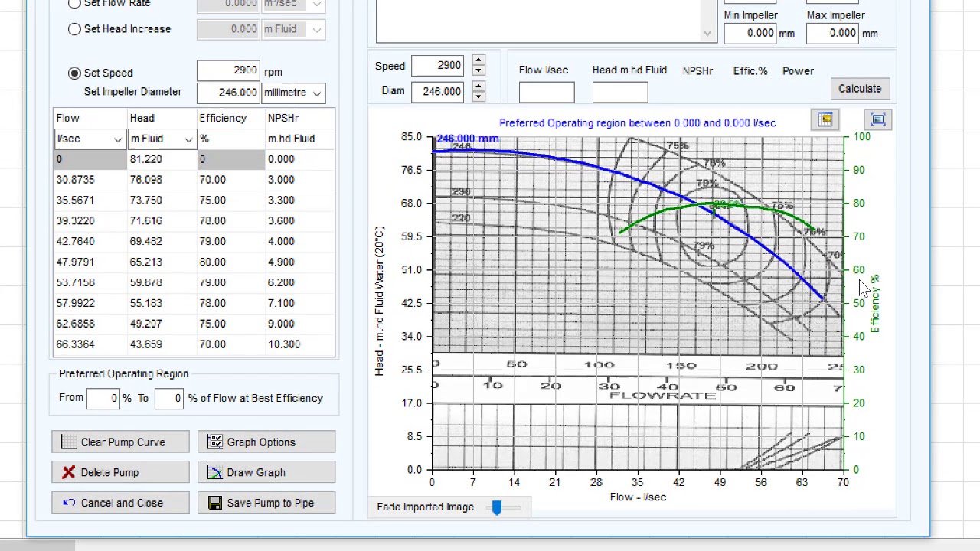Screen dimensions: 980x551
Task: Click the Fade Imported Image slider handle
Action: [x=497, y=507]
